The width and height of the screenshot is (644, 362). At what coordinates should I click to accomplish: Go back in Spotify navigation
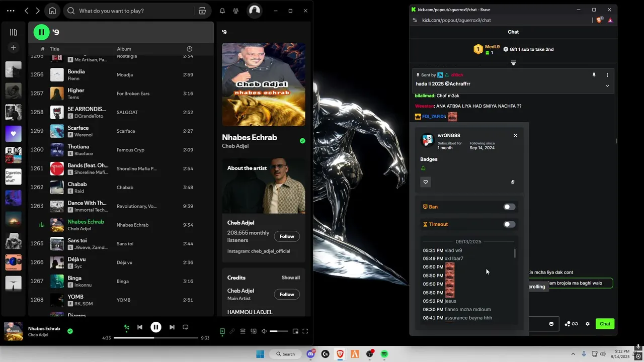(27, 11)
